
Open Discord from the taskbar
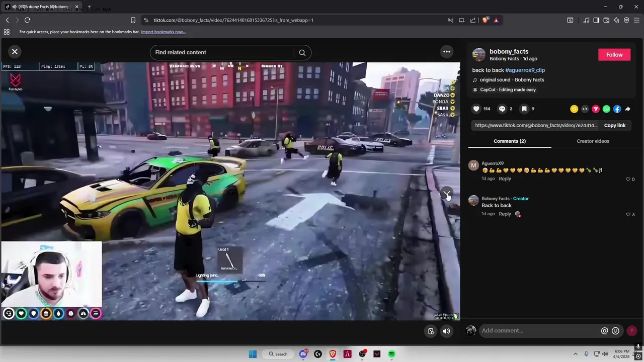point(303,354)
